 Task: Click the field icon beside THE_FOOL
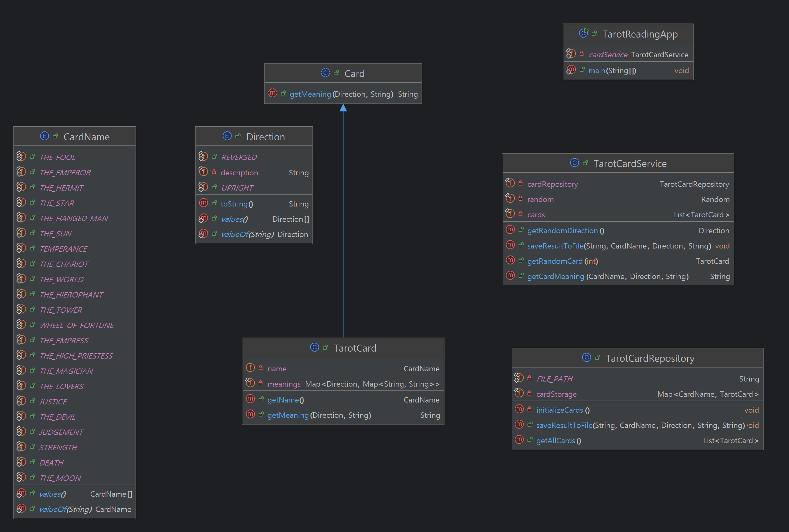(21, 157)
